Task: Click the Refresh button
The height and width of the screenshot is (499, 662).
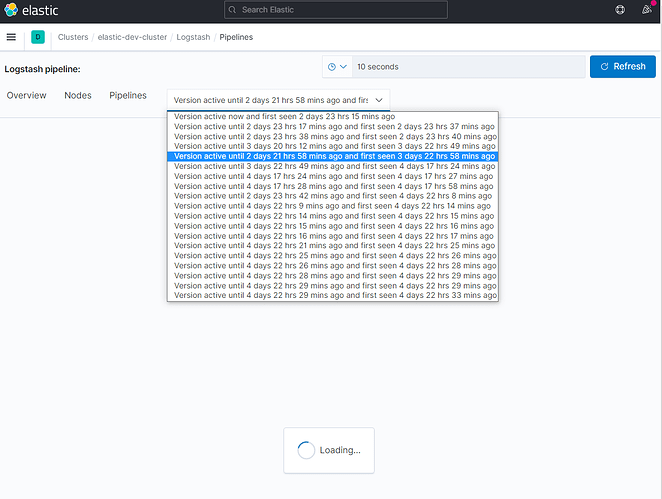Action: 623,67
